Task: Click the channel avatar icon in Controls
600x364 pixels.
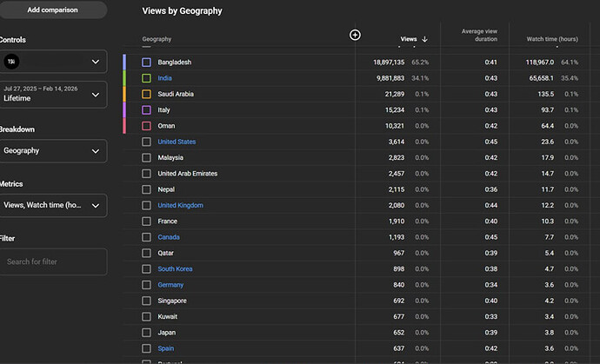Action: click(x=11, y=62)
